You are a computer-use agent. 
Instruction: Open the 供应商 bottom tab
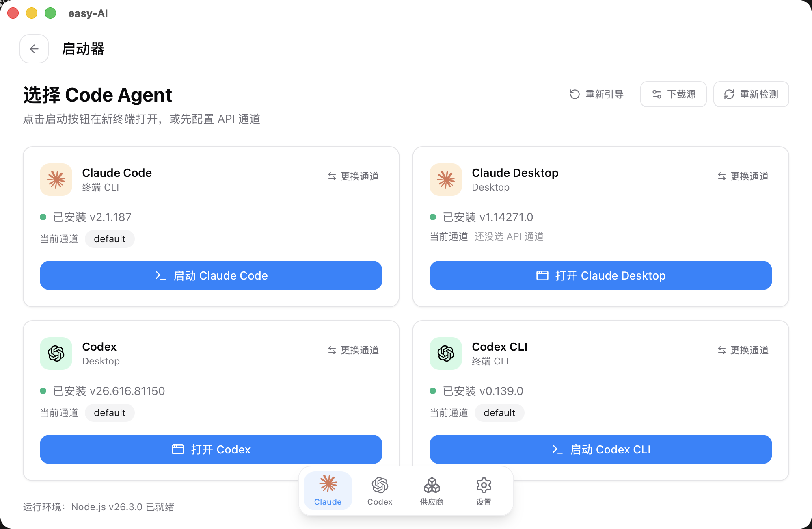(432, 490)
